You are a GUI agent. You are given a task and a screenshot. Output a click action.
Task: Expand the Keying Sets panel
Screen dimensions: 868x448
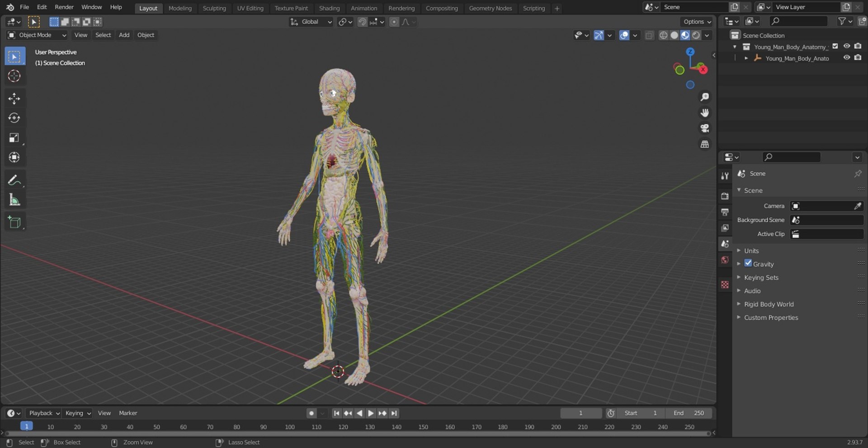761,278
